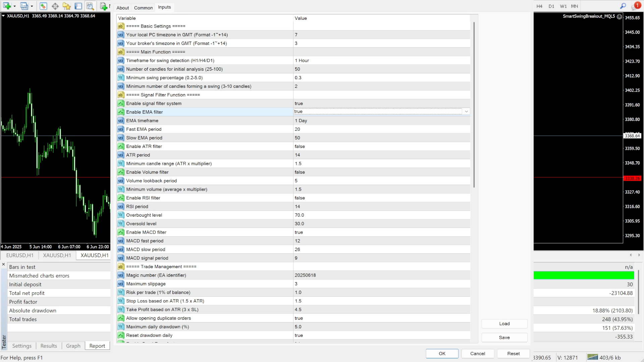This screenshot has width=644, height=362.
Task: Click the New Order icon
Action: 104,6
